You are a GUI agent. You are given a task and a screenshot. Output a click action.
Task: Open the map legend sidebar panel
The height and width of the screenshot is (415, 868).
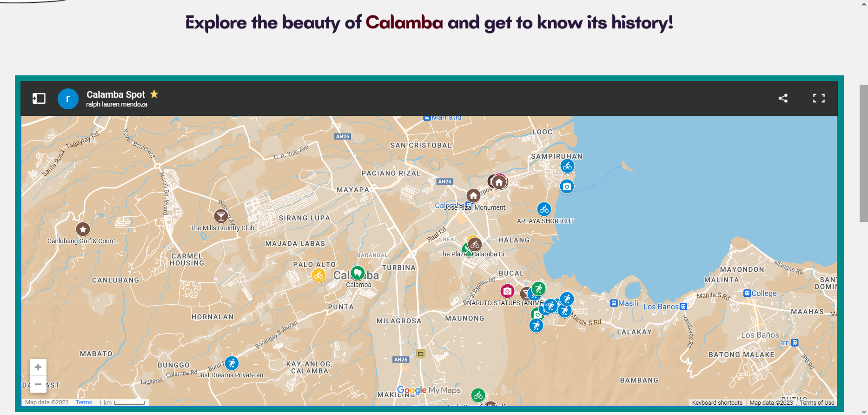[39, 98]
